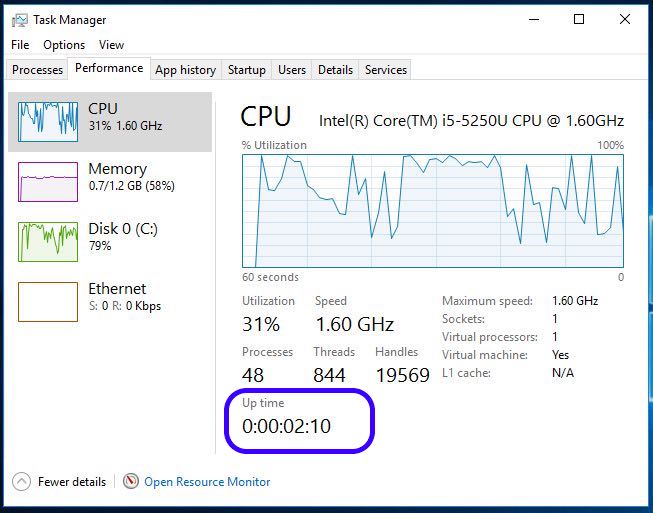Open the Disk 0 (C:) graph
The image size is (653, 513).
(x=48, y=242)
